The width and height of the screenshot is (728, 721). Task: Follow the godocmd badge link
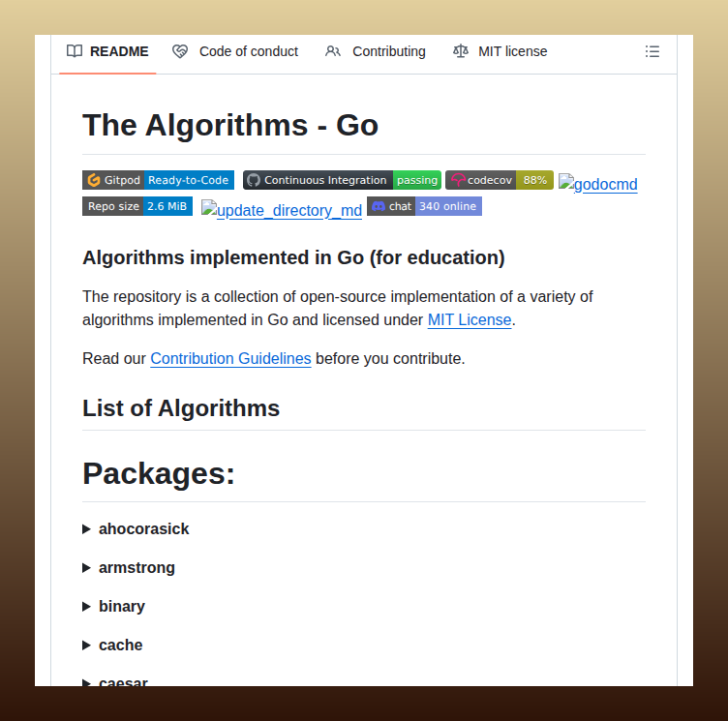[x=598, y=184]
